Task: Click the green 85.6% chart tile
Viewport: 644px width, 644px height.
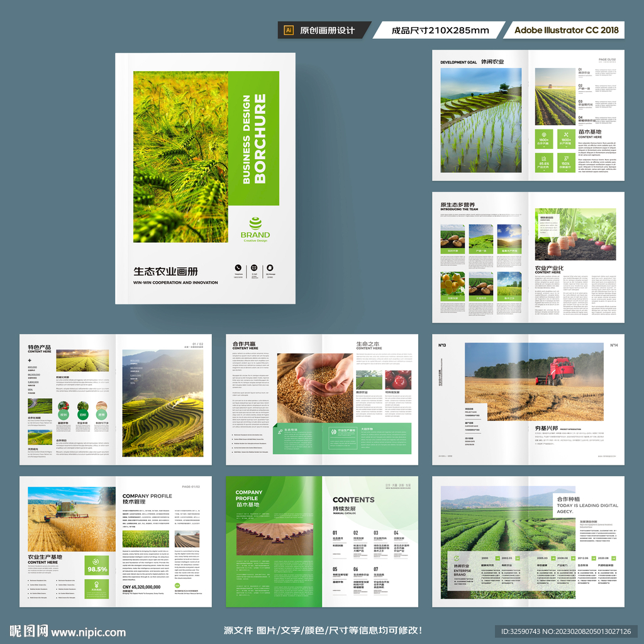Action: [544, 163]
